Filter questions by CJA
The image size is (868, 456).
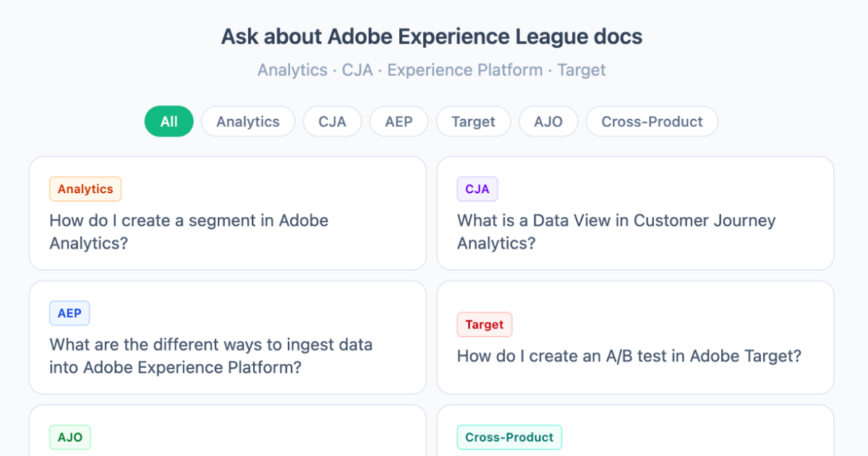click(x=333, y=122)
